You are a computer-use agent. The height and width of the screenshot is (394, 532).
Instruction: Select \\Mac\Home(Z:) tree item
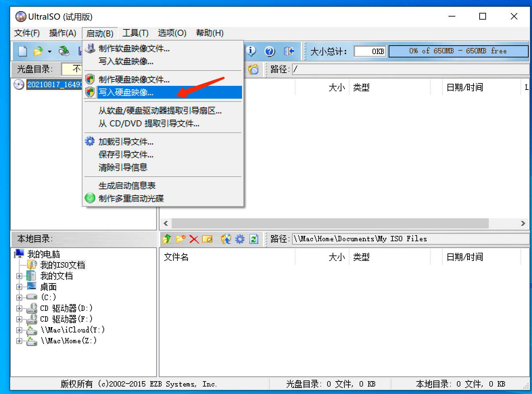point(69,341)
